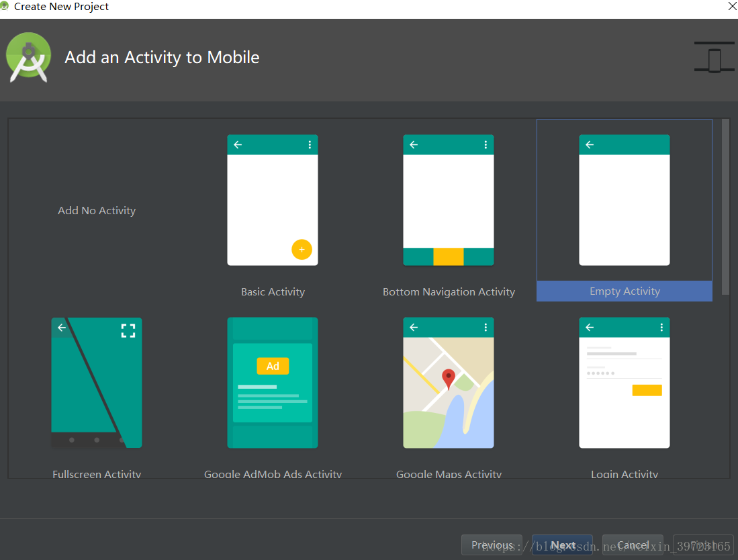Select the Add No Activity option
Screen dimensions: 738x560
[97, 210]
